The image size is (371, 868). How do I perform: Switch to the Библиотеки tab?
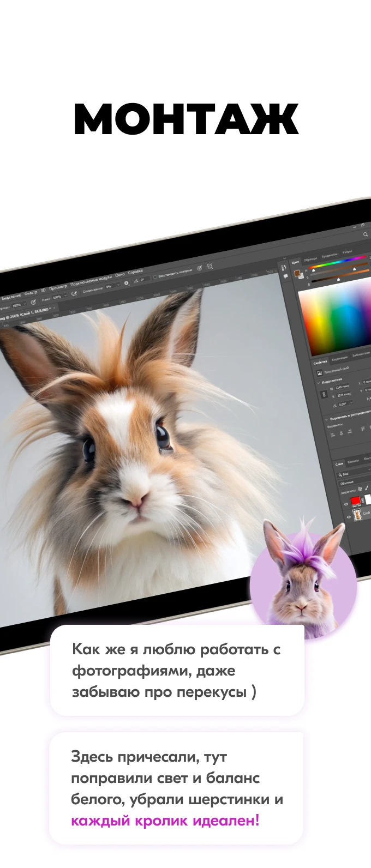click(361, 354)
